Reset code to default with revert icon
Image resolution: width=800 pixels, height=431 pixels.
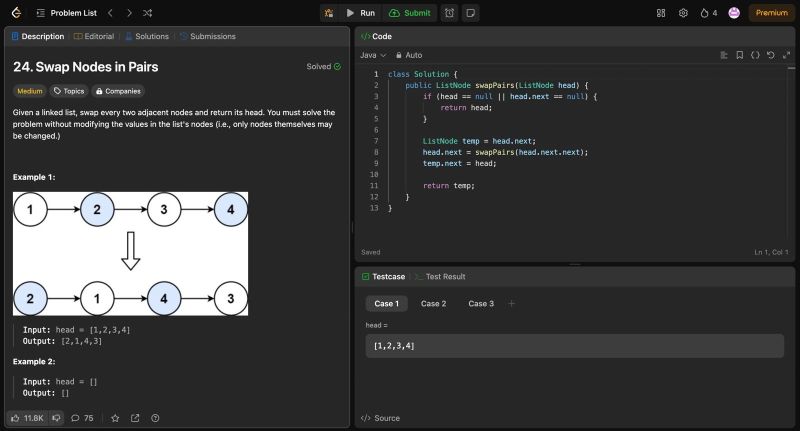[x=770, y=55]
